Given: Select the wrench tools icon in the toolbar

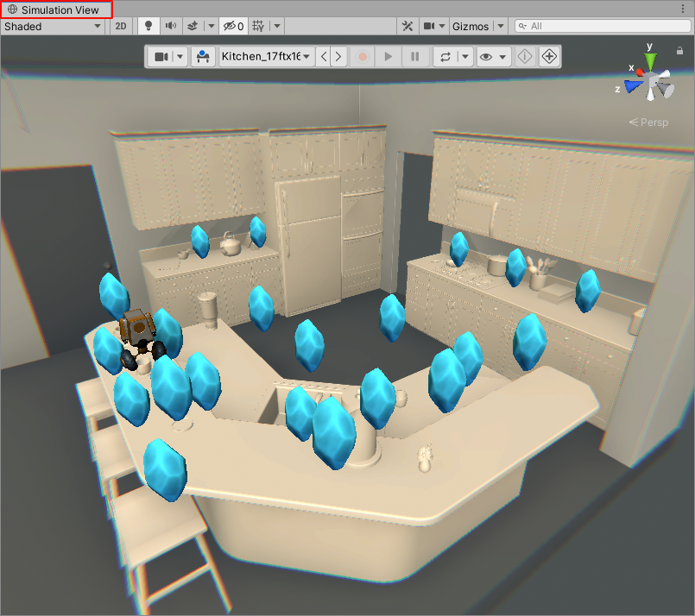Looking at the screenshot, I should 408,26.
